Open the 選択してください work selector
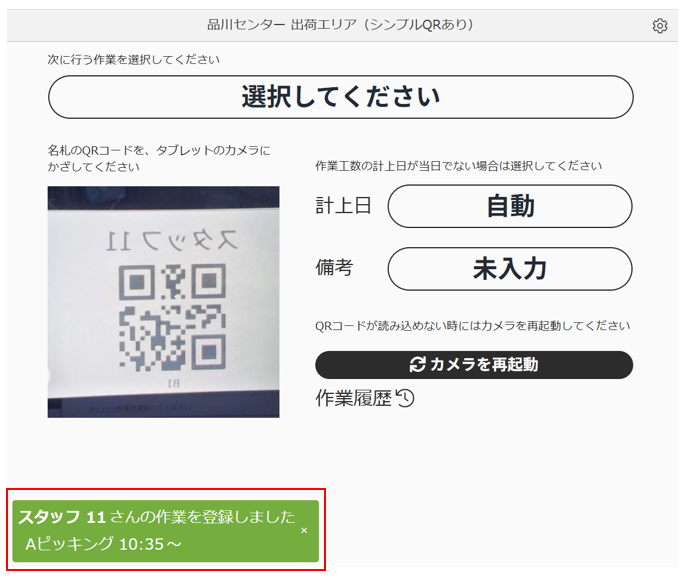Screen dimensions: 686x582 pos(341,97)
